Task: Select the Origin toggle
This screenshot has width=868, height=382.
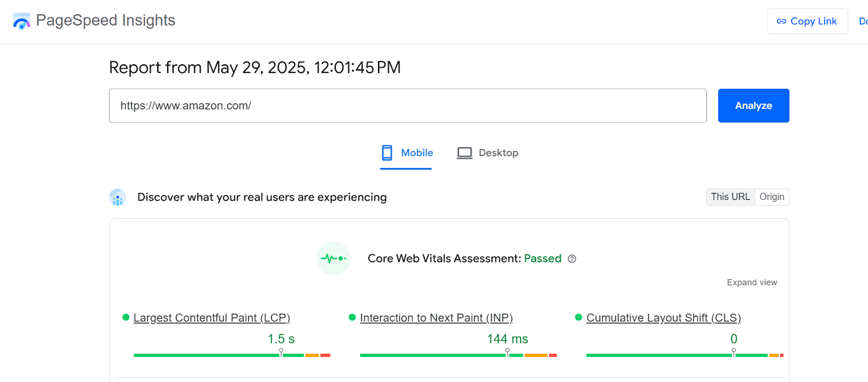Action: (772, 197)
